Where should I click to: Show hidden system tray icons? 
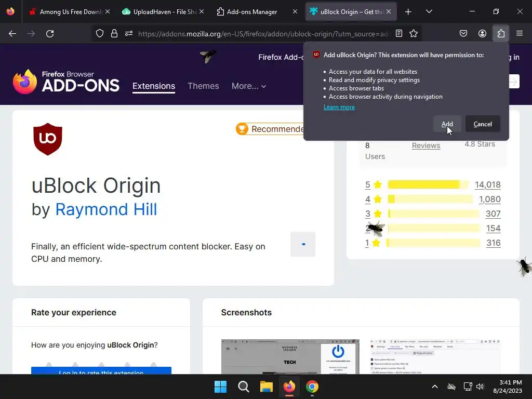tap(435, 387)
